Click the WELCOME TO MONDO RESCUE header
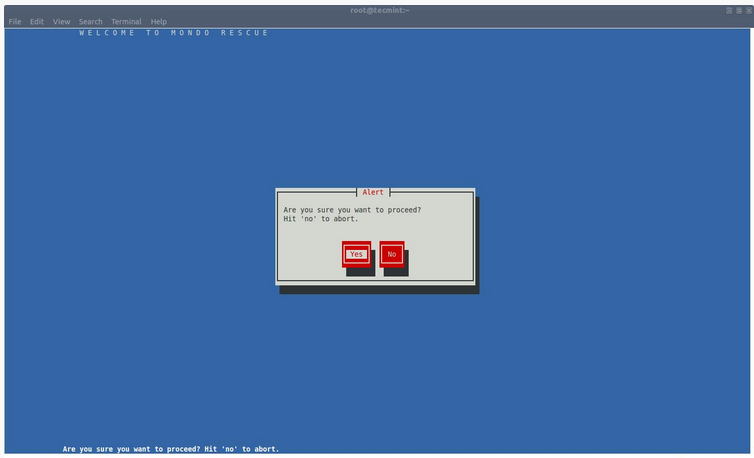Screen dimensions: 754x458 (174, 33)
